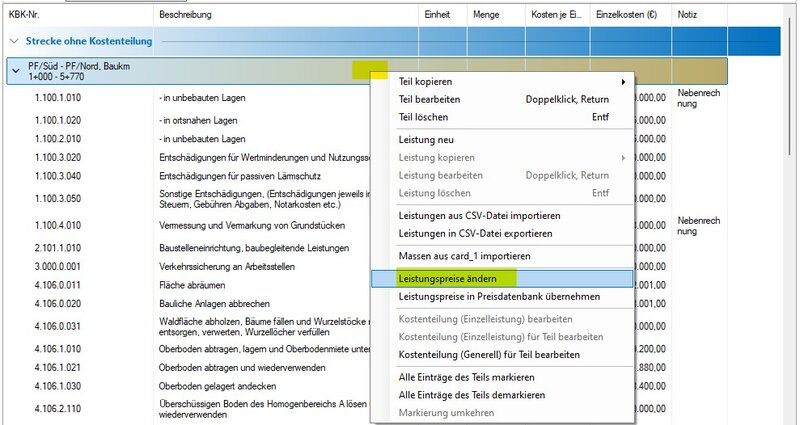Screen dimensions: 800x425
Task: Collapse the PF/Süd - PF/Nord section chevron
Action: 14,71
